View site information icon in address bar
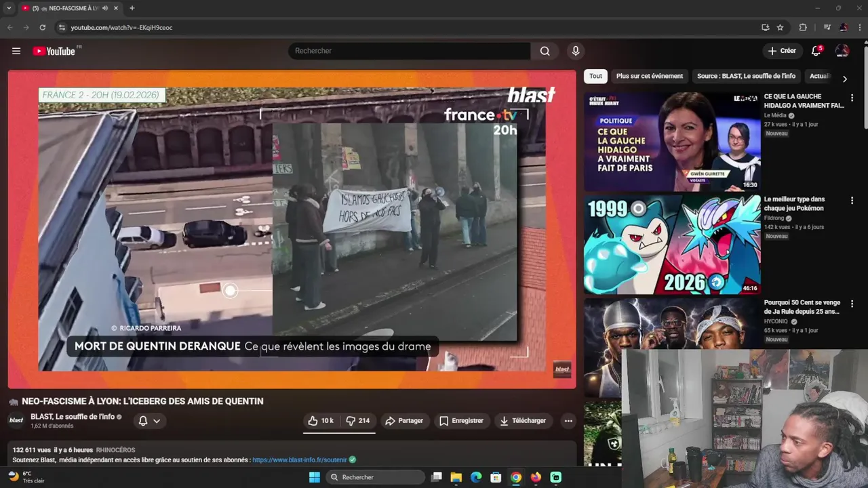The height and width of the screenshot is (488, 868). [62, 27]
